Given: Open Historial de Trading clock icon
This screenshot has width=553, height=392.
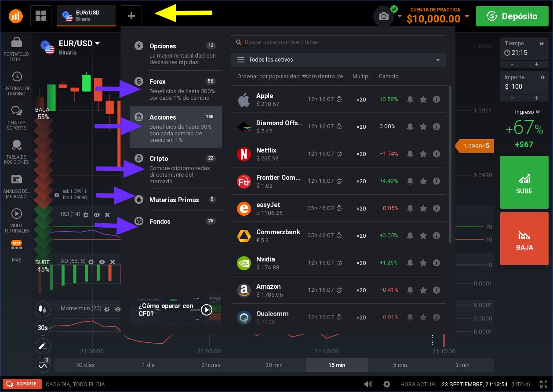Looking at the screenshot, I should coord(17,76).
